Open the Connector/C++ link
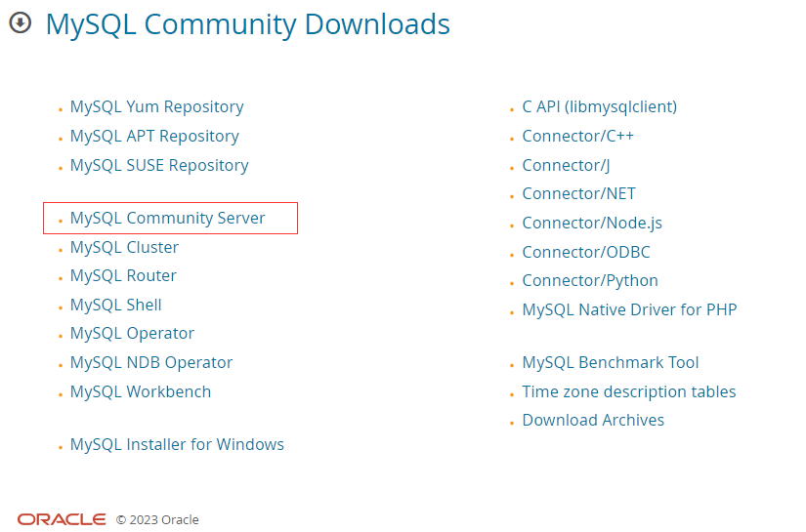806x532 pixels. (x=577, y=136)
